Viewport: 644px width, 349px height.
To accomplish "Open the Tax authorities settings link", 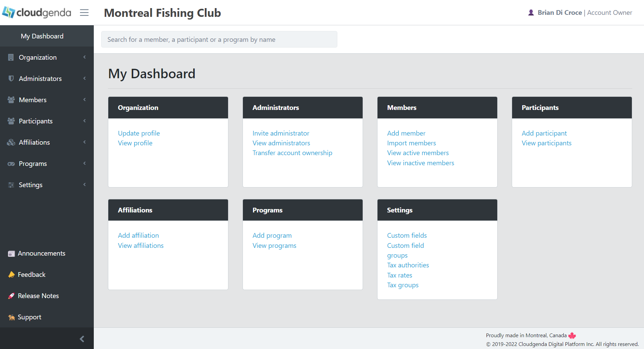I will pos(408,265).
